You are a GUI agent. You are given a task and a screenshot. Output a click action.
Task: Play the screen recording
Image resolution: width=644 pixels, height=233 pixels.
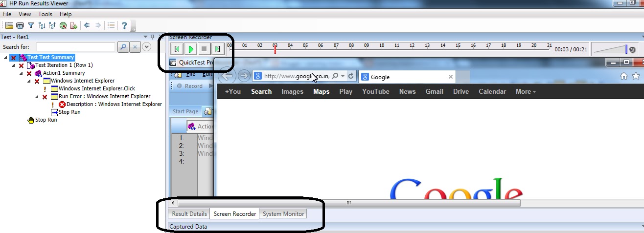tap(191, 49)
